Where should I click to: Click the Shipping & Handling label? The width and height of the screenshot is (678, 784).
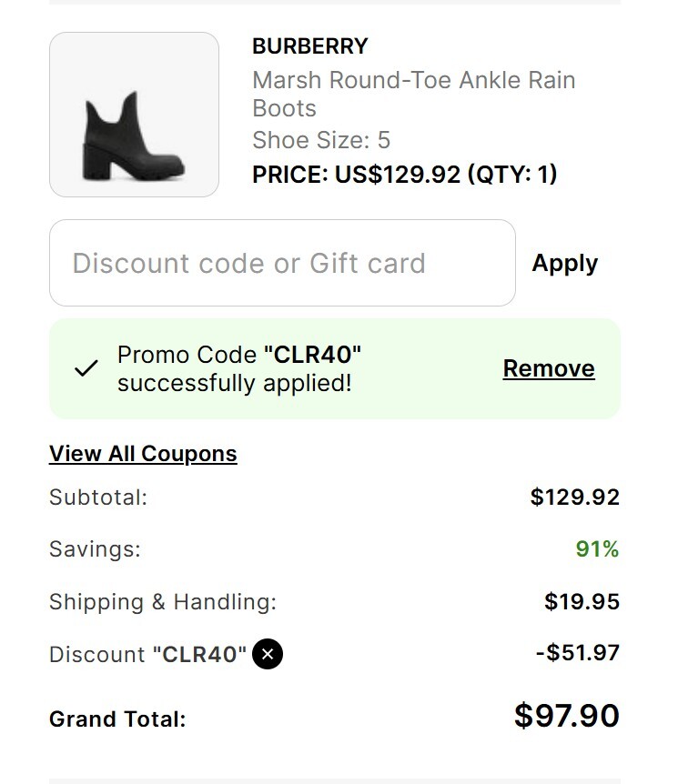pos(163,602)
